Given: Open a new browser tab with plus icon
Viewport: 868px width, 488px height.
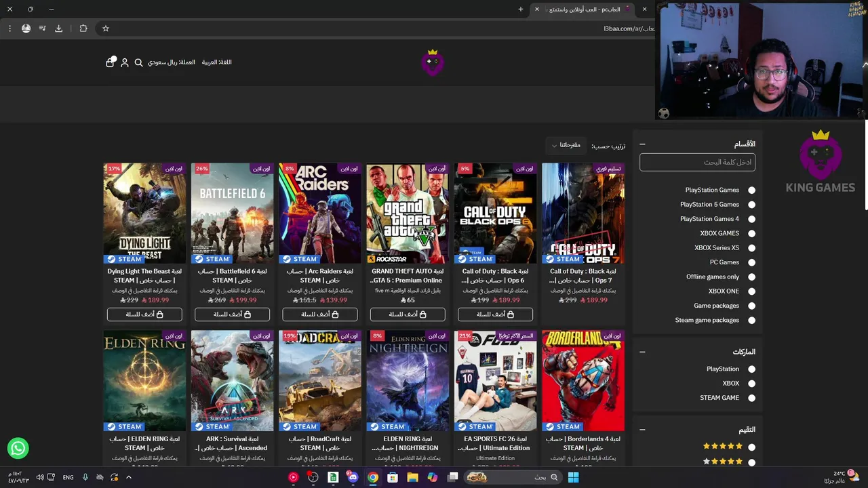Looking at the screenshot, I should pyautogui.click(x=521, y=9).
